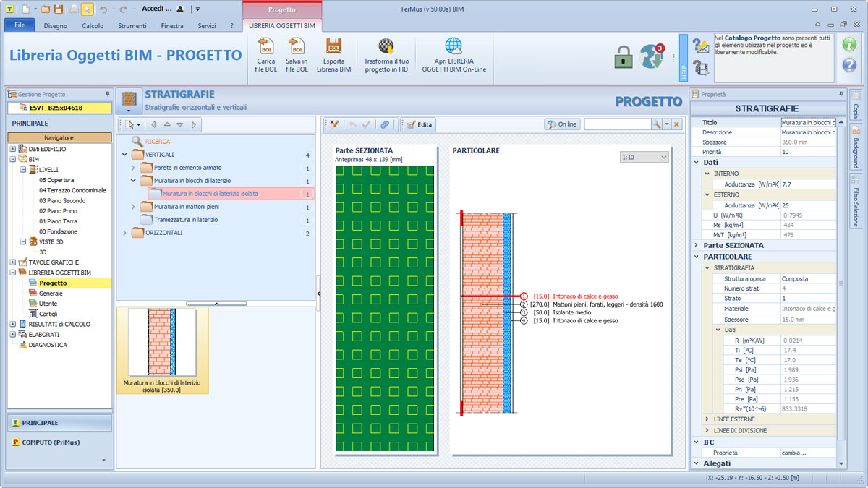
Task: Clear search with the orange X icon
Action: click(x=677, y=124)
